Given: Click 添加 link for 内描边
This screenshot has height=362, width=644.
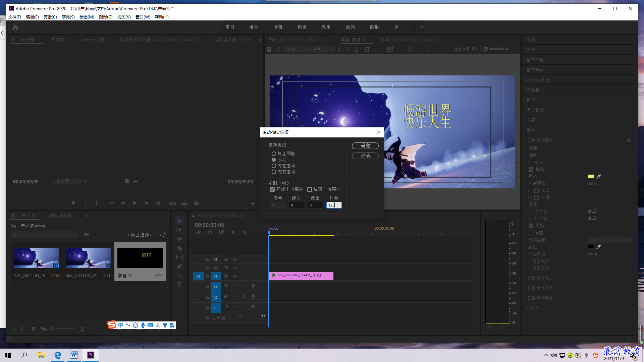Looking at the screenshot, I should tap(592, 211).
